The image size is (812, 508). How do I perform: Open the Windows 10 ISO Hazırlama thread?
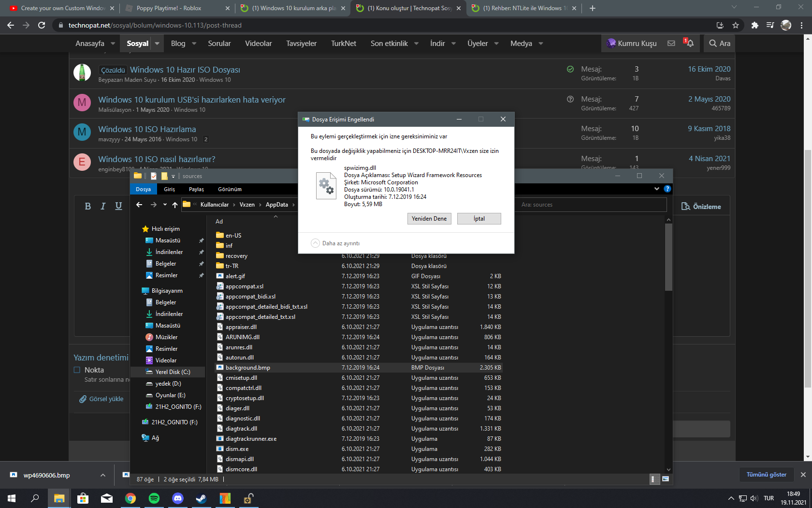point(147,129)
